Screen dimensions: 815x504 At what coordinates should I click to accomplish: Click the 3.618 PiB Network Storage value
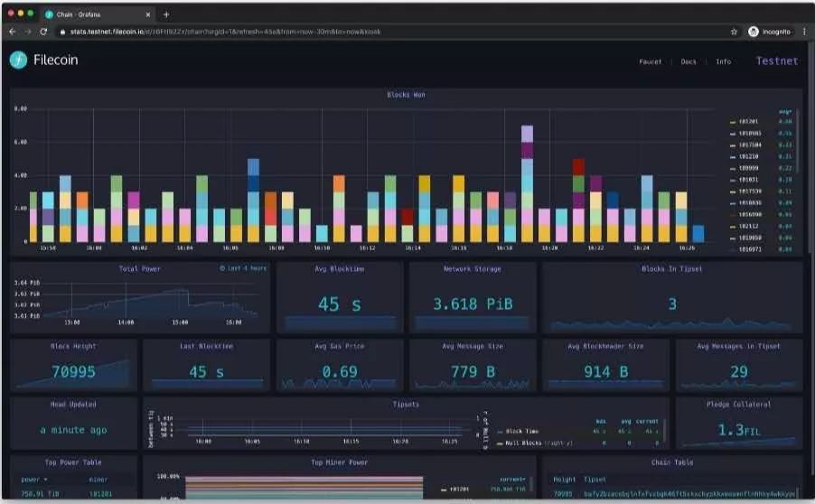coord(473,304)
